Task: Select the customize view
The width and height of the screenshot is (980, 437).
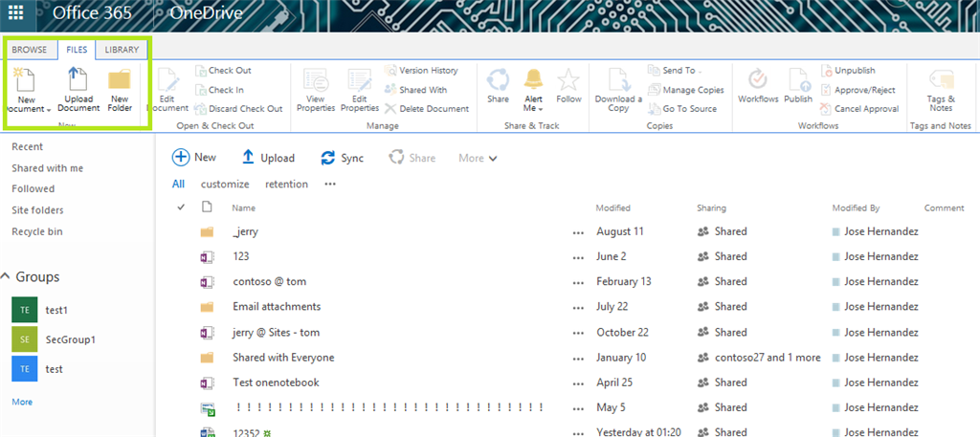Action: tap(225, 185)
